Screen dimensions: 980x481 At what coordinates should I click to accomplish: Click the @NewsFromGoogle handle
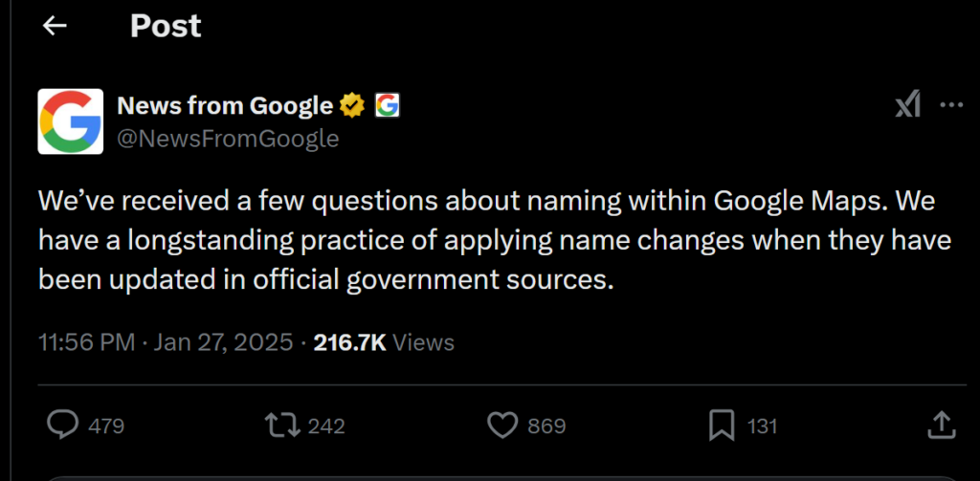[228, 138]
